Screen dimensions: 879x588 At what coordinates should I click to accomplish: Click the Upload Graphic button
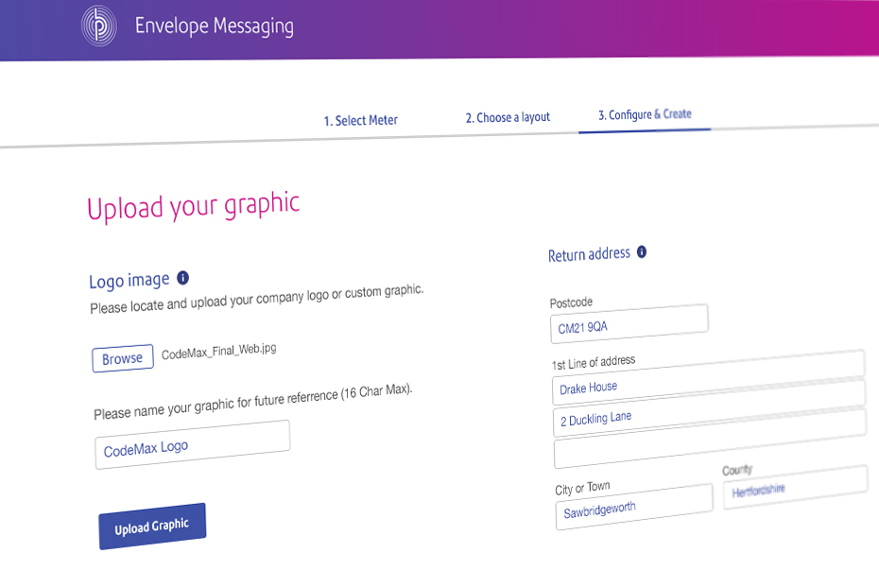click(x=152, y=527)
